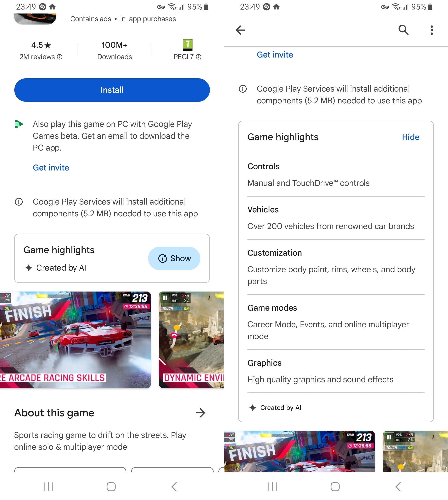The image size is (448, 500).
Task: Show the Game highlights card
Action: tap(174, 258)
